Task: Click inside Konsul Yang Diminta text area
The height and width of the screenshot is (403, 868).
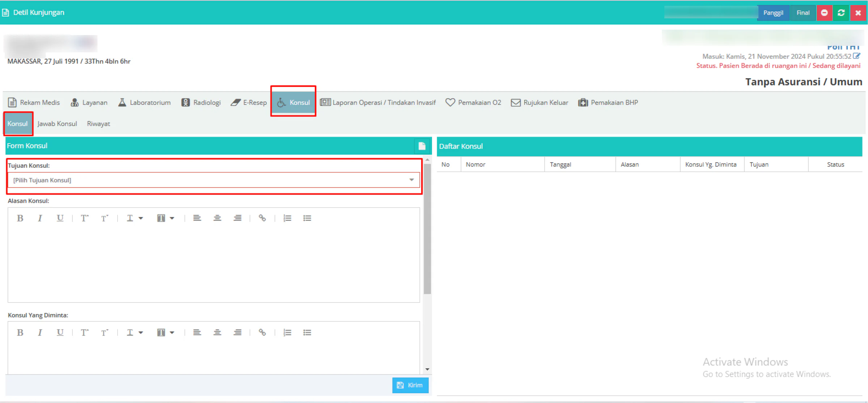Action: point(213,358)
